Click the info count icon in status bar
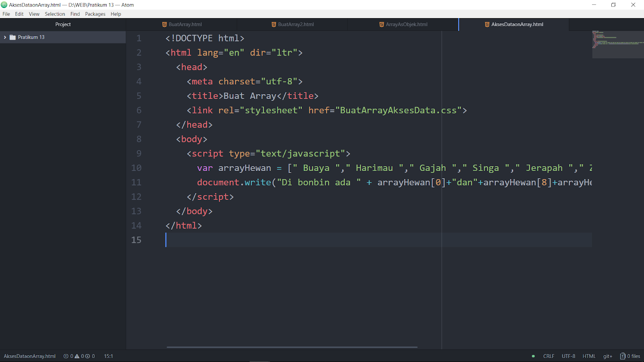The height and width of the screenshot is (362, 644). (88, 356)
